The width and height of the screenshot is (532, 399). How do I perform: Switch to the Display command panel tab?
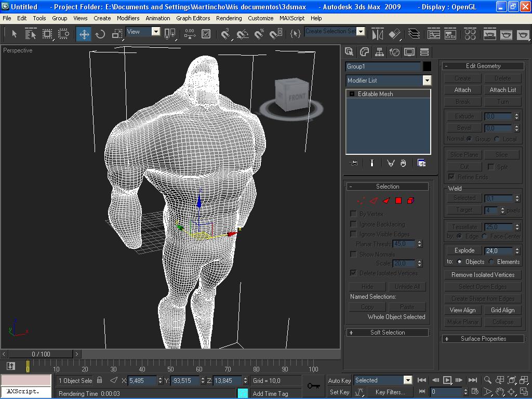409,51
